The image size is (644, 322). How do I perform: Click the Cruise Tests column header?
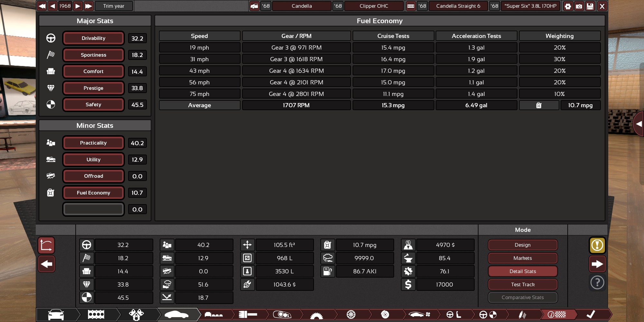tap(393, 36)
